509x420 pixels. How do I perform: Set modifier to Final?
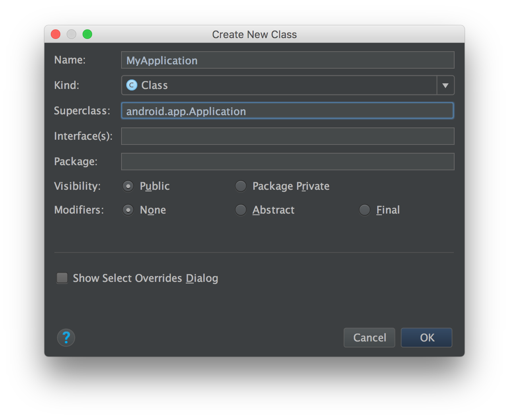coord(364,210)
